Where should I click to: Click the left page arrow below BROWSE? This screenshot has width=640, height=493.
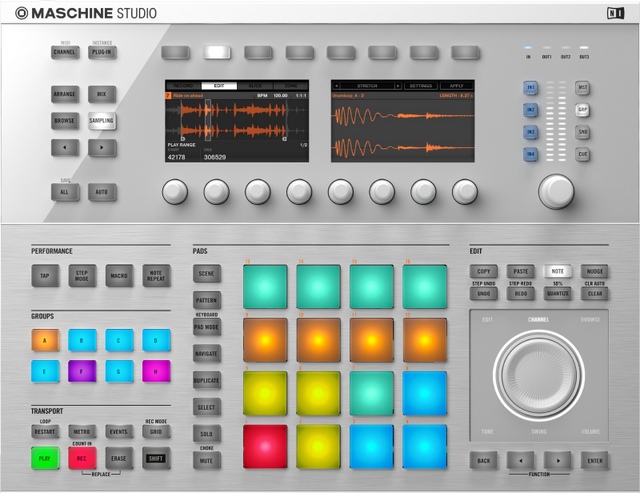click(x=65, y=147)
